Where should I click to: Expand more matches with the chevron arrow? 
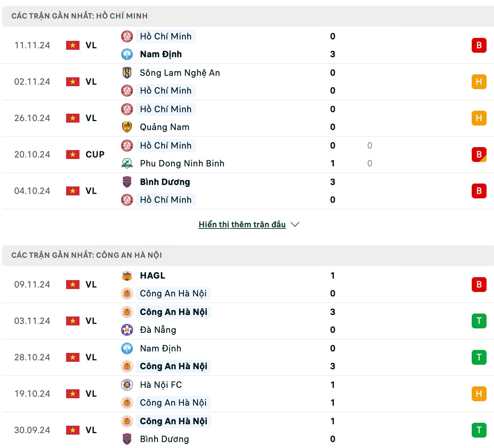(295, 224)
